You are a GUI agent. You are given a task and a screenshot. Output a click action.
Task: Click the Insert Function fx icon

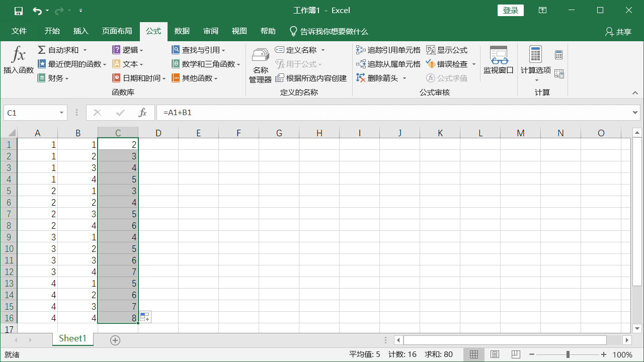tap(18, 55)
